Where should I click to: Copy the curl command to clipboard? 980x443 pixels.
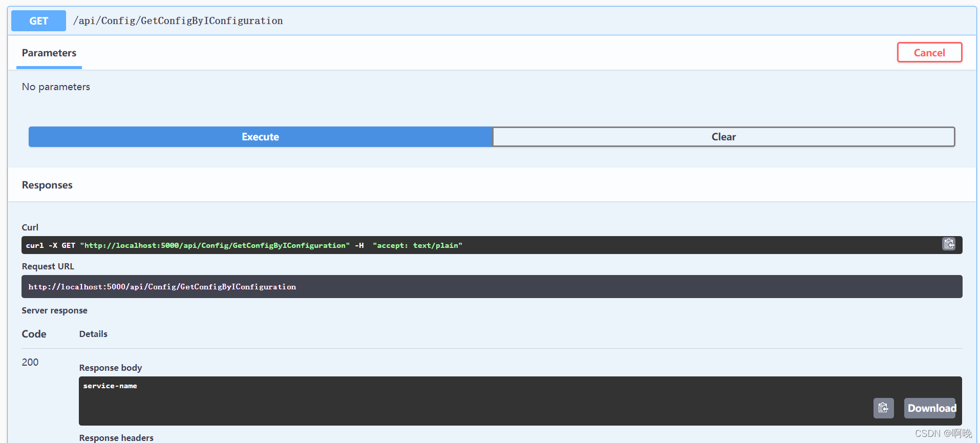(x=949, y=244)
